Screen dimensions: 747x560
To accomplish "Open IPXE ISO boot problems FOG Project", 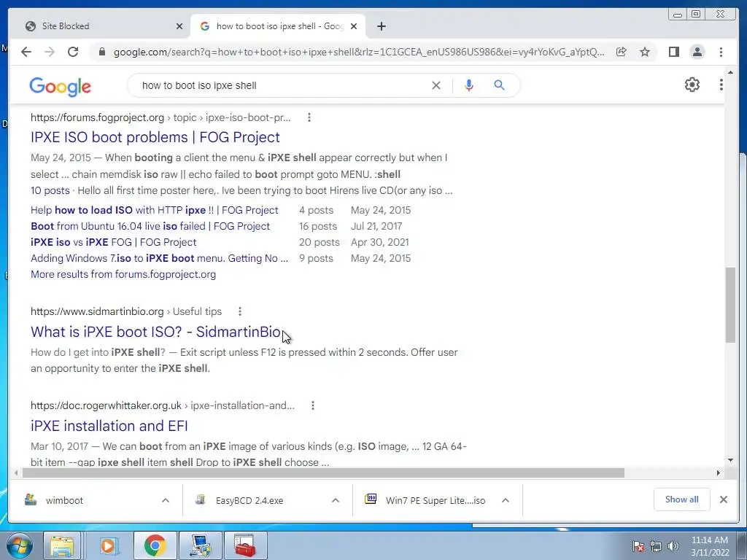I will pos(155,137).
